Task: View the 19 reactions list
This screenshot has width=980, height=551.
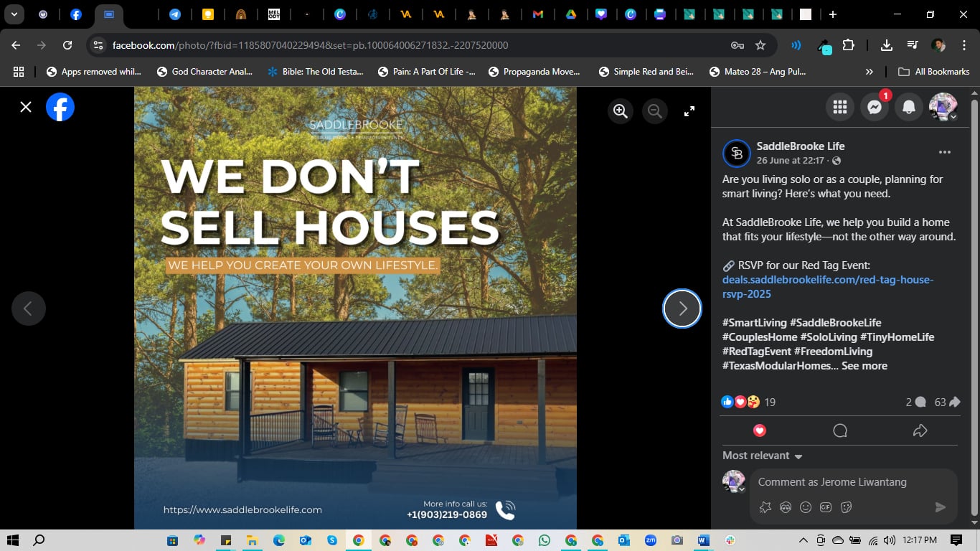Action: click(748, 402)
